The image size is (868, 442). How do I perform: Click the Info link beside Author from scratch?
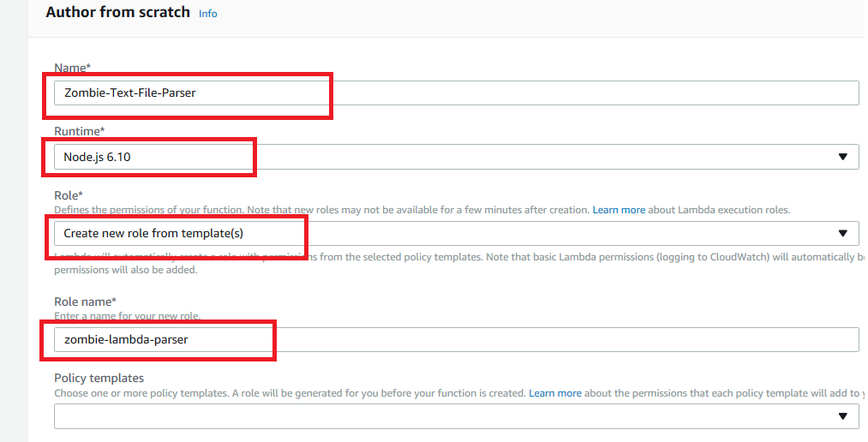(207, 15)
